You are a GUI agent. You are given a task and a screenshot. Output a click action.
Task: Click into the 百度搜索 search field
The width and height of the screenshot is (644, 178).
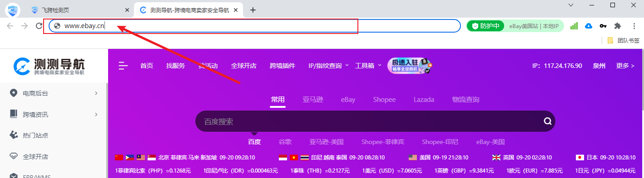368,121
